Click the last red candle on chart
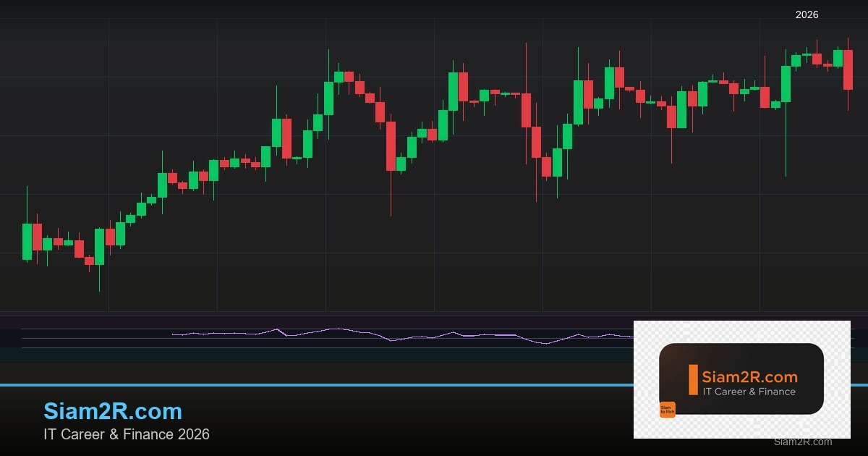The width and height of the screenshot is (868, 456). [x=848, y=69]
